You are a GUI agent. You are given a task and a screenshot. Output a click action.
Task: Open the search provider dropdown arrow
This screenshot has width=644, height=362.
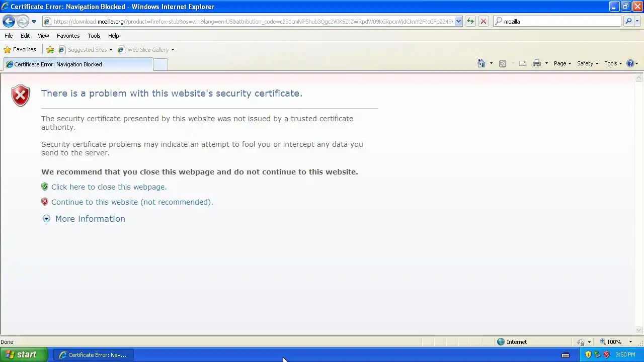pos(637,22)
